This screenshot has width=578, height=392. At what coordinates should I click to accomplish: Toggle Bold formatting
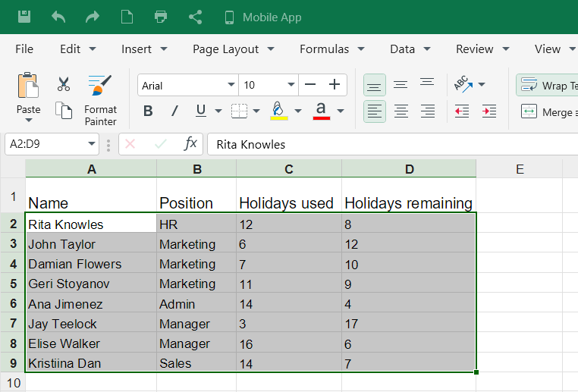148,111
